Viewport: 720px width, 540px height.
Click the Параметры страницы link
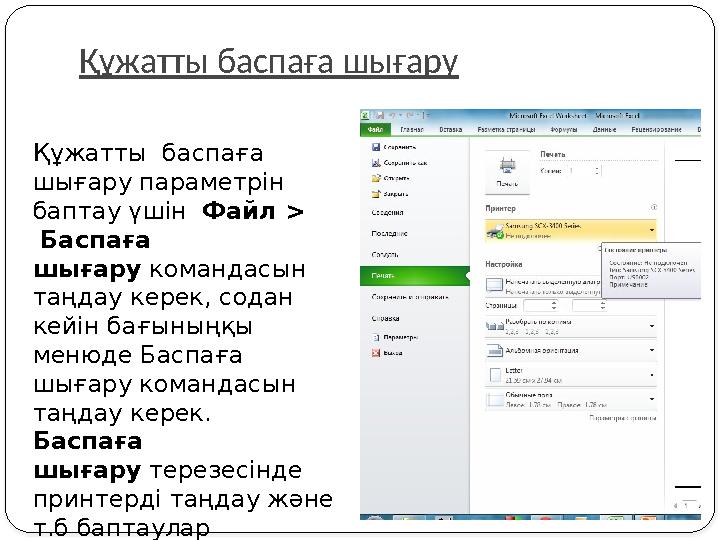[x=623, y=418]
